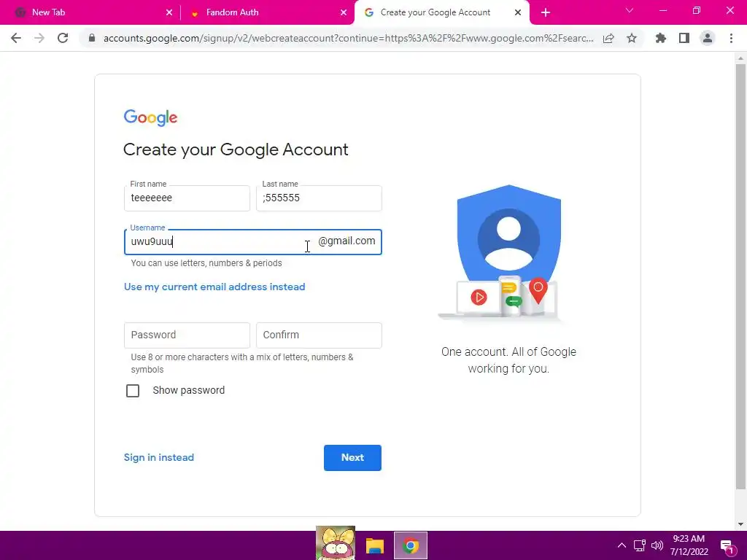Open the network tray icon

[x=639, y=545]
